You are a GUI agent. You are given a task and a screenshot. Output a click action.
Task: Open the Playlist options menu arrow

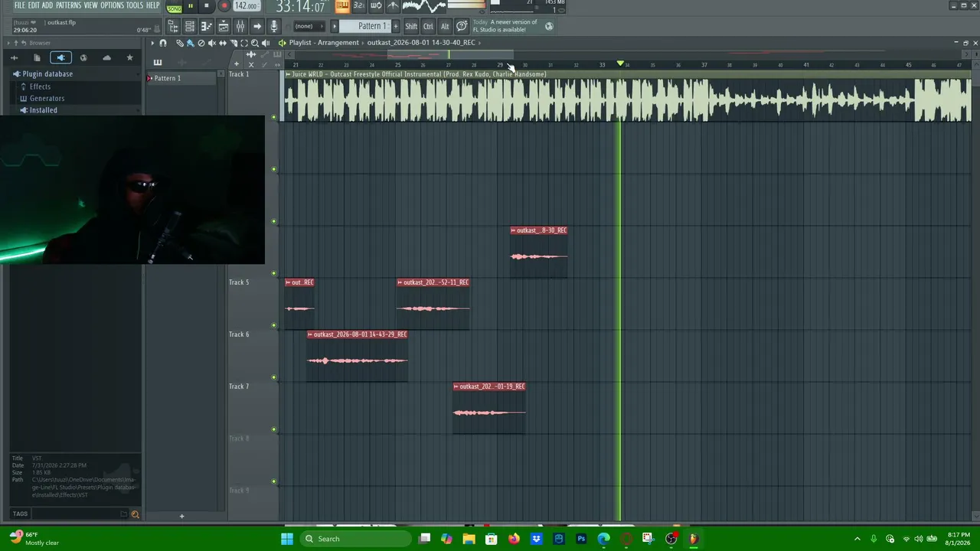(152, 43)
